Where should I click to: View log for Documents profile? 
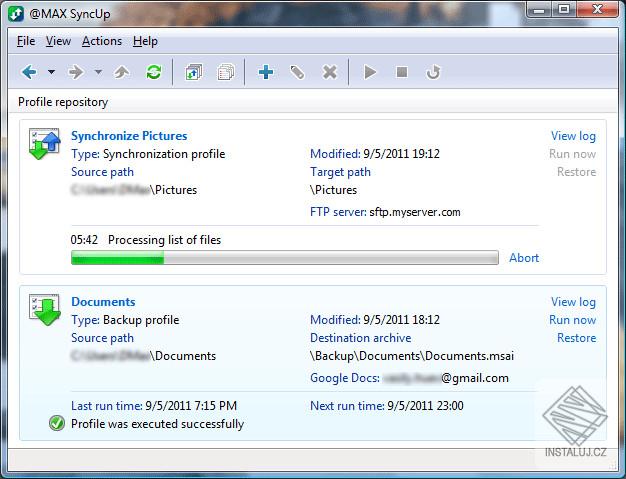click(x=573, y=302)
